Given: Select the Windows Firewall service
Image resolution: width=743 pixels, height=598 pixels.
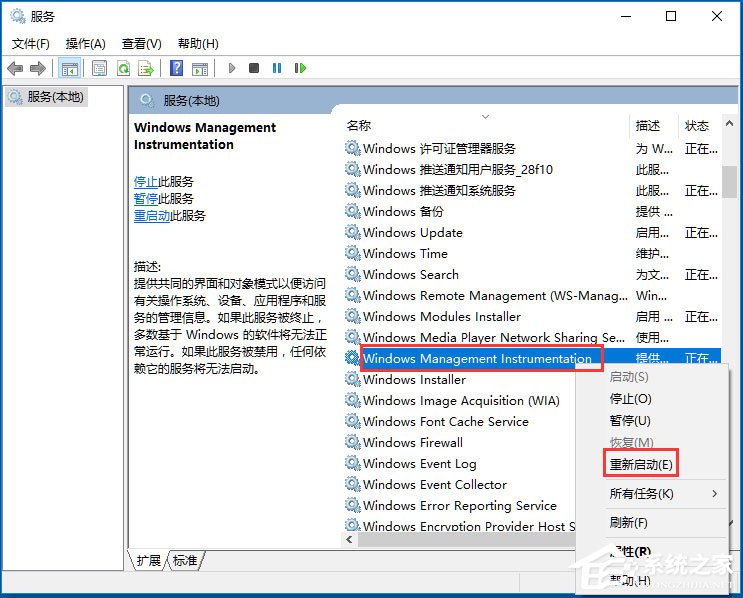Looking at the screenshot, I should pyautogui.click(x=413, y=443).
